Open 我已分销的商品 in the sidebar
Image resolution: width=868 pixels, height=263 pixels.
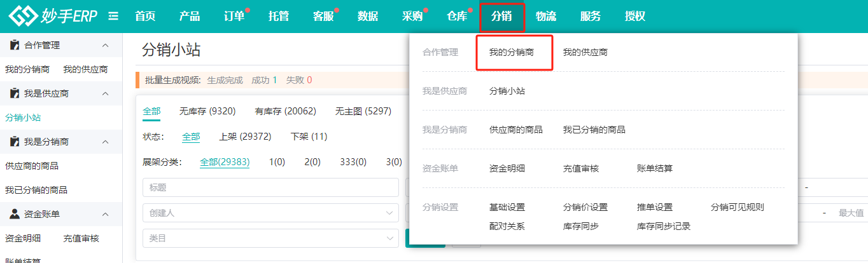[x=36, y=190]
